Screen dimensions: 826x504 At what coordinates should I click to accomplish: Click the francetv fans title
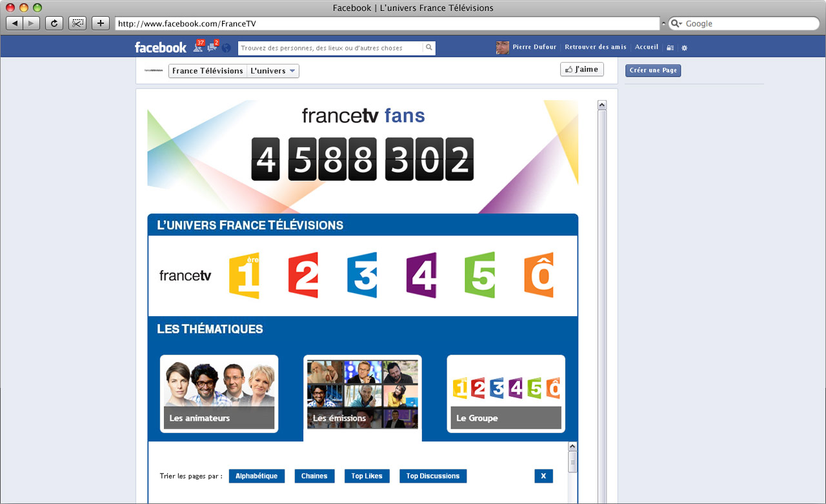click(363, 116)
